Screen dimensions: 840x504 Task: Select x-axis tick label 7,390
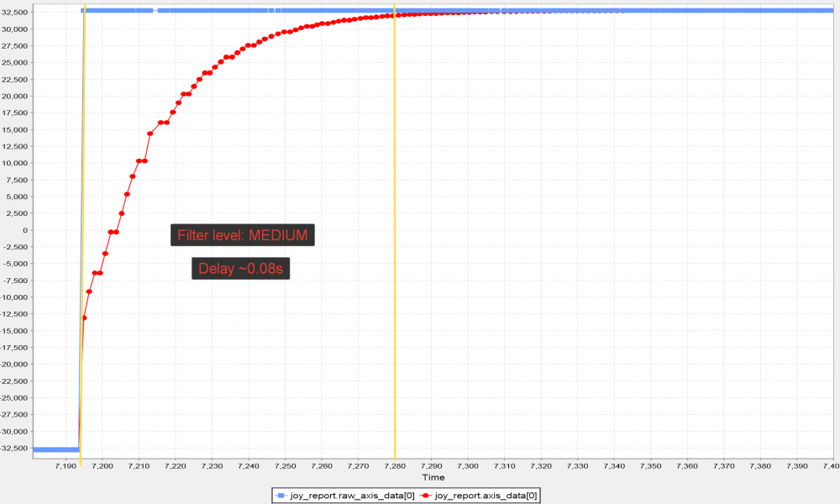(x=797, y=466)
